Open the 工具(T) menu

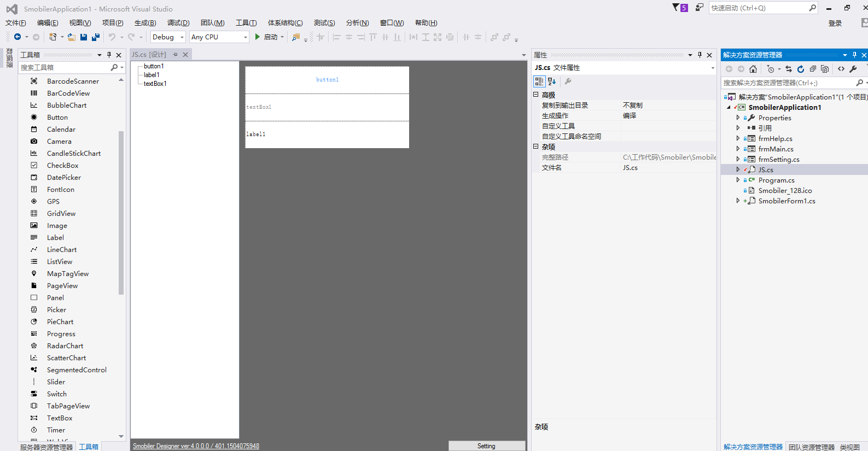pyautogui.click(x=246, y=23)
